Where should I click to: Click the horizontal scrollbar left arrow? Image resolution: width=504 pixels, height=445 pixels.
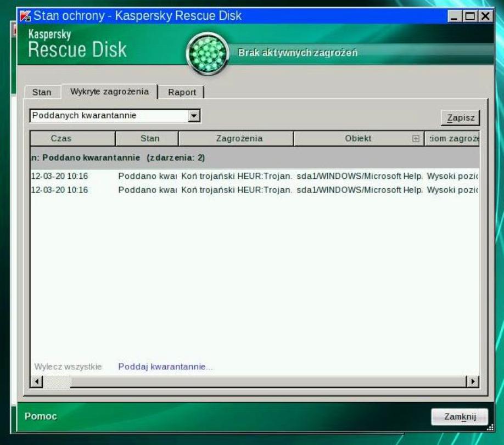click(x=37, y=381)
